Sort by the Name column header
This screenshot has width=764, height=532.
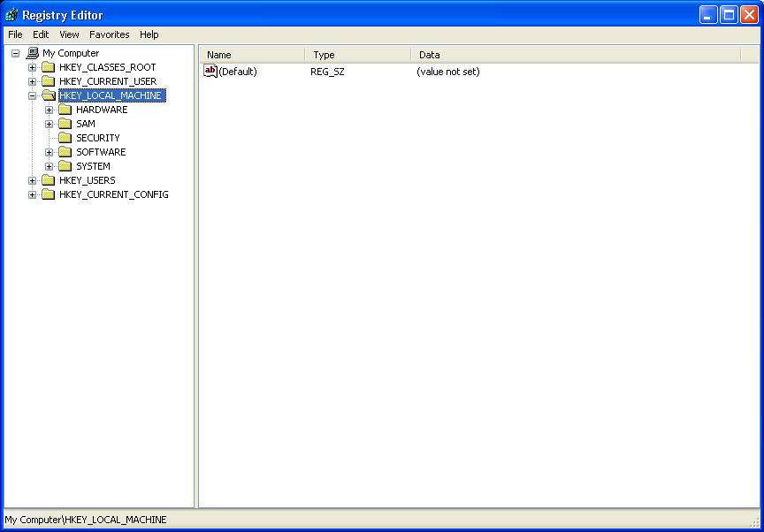pyautogui.click(x=252, y=55)
